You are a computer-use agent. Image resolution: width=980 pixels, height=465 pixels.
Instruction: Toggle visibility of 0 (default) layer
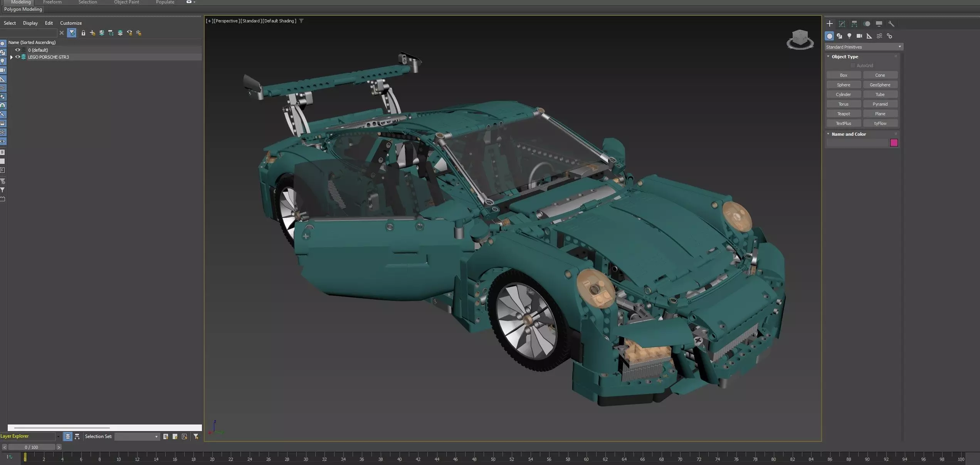(17, 50)
